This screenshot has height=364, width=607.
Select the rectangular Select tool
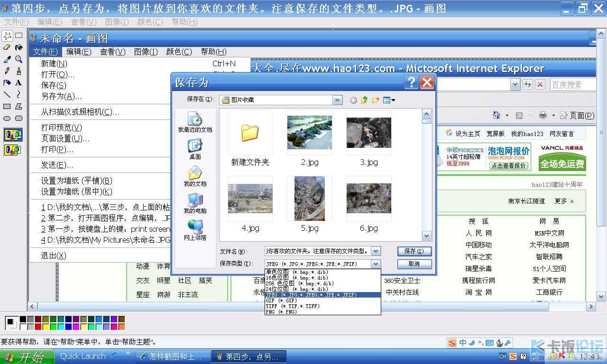18,36
